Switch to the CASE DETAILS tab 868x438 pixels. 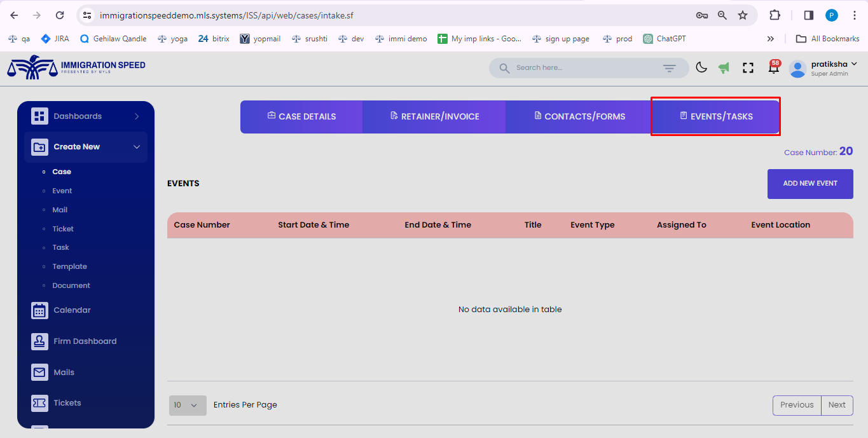[x=301, y=116]
